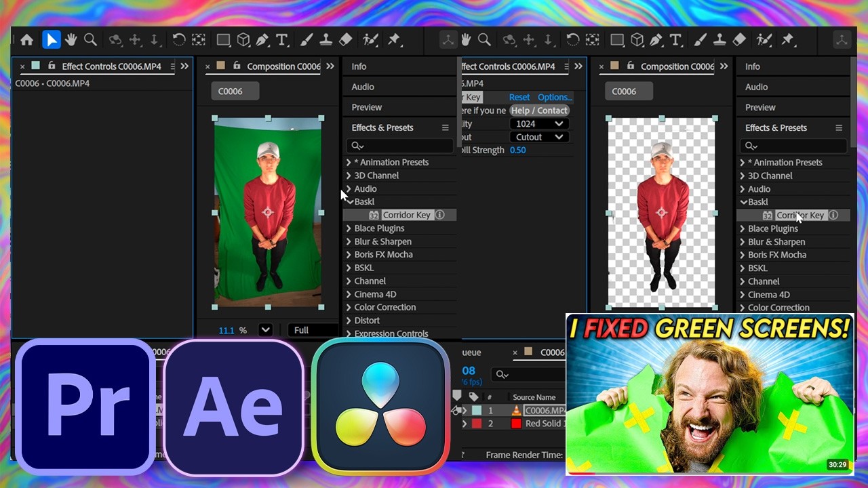Open Effects & Presets panel menu, left window
The image size is (868, 488).
445,127
